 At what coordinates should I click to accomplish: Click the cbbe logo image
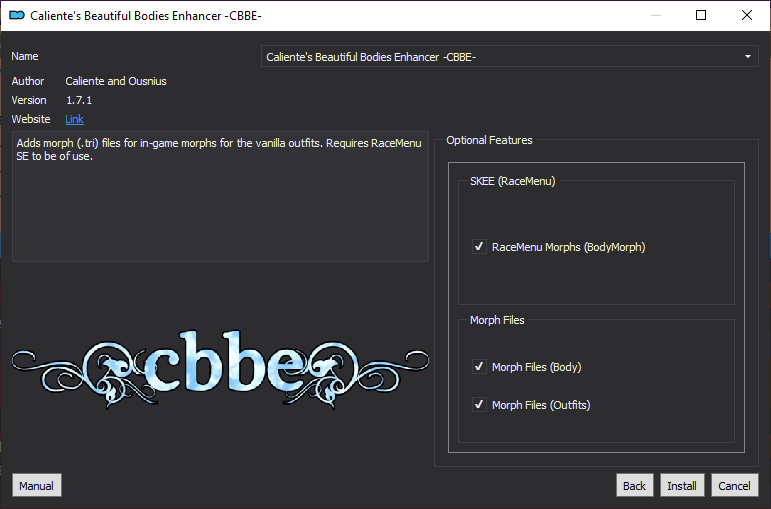pyautogui.click(x=220, y=369)
